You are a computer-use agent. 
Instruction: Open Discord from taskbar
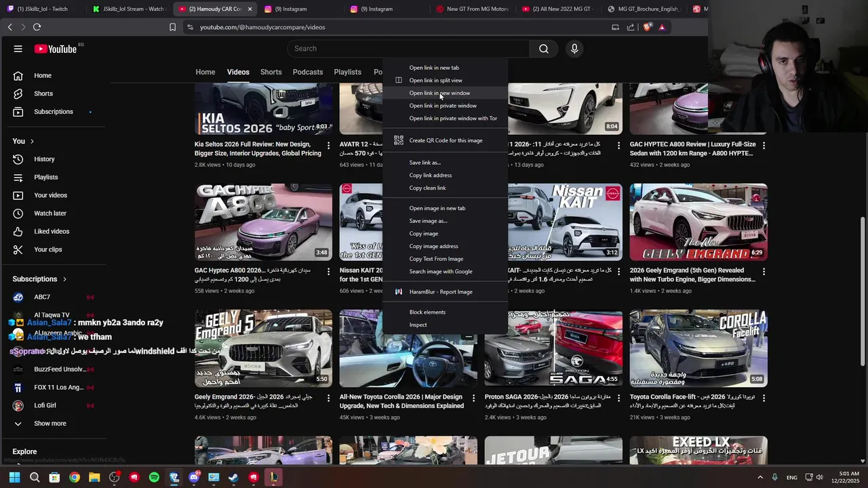[x=194, y=477]
